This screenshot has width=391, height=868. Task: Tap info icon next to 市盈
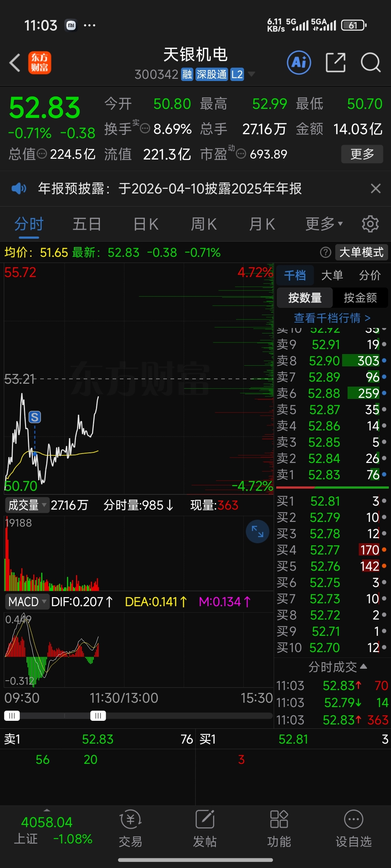coord(241,154)
